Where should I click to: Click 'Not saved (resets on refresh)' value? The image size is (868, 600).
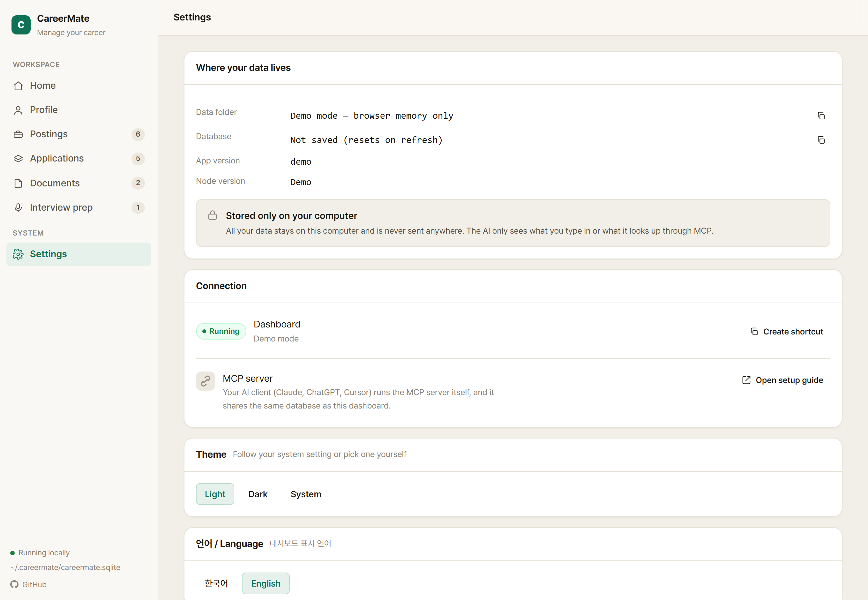coord(367,140)
